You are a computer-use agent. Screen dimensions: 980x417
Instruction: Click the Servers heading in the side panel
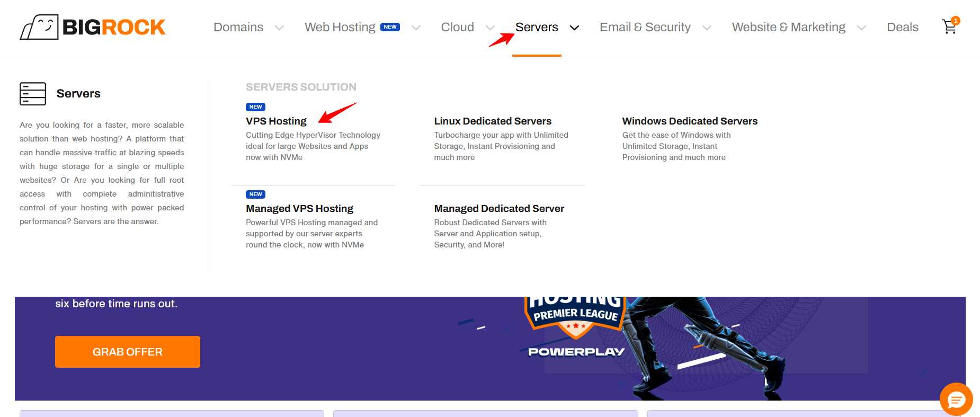point(78,94)
